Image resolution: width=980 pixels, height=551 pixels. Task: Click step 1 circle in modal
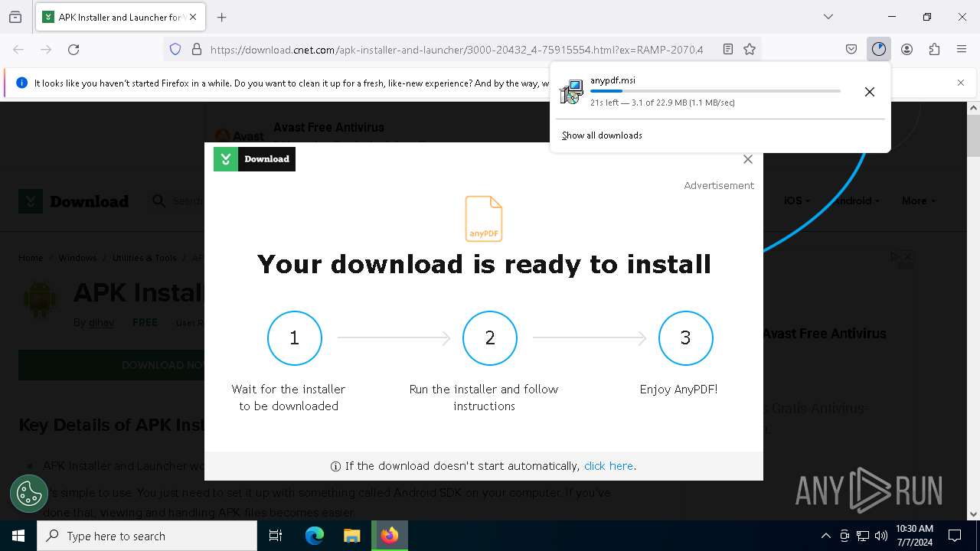[x=295, y=338]
